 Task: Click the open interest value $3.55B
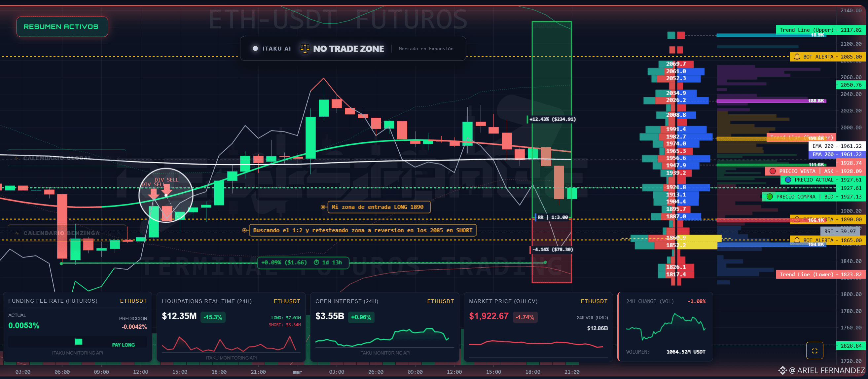click(x=330, y=316)
